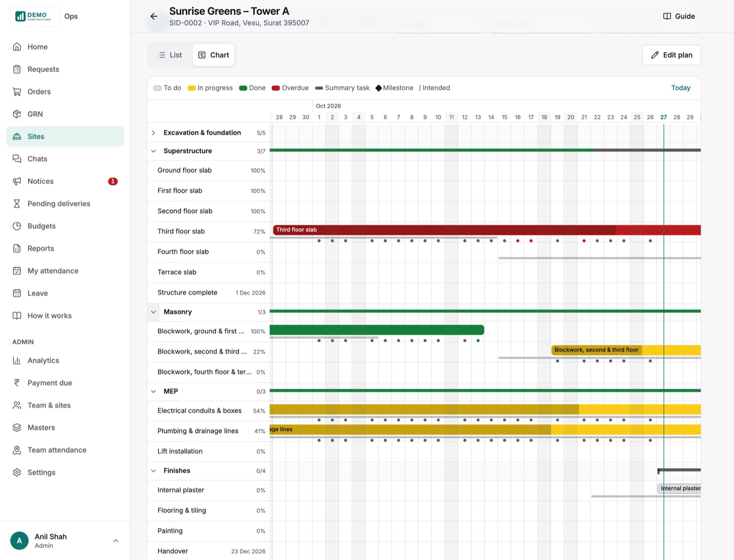Open the Requests clipboard icon

[x=17, y=69]
